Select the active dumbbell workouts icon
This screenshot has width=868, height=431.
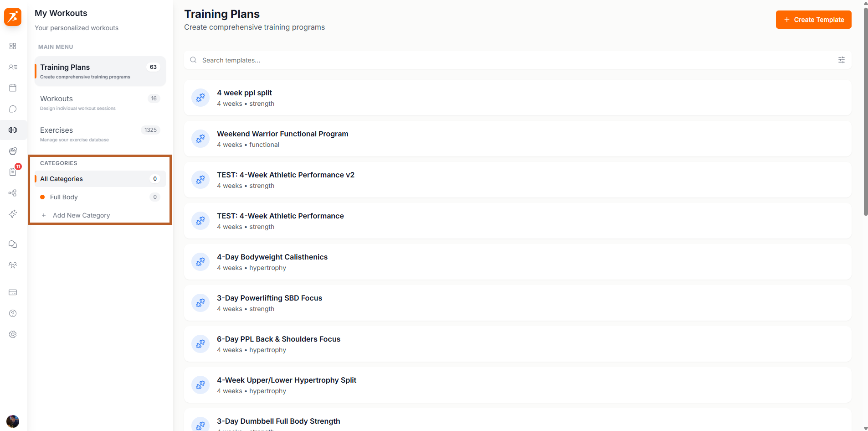pyautogui.click(x=13, y=130)
